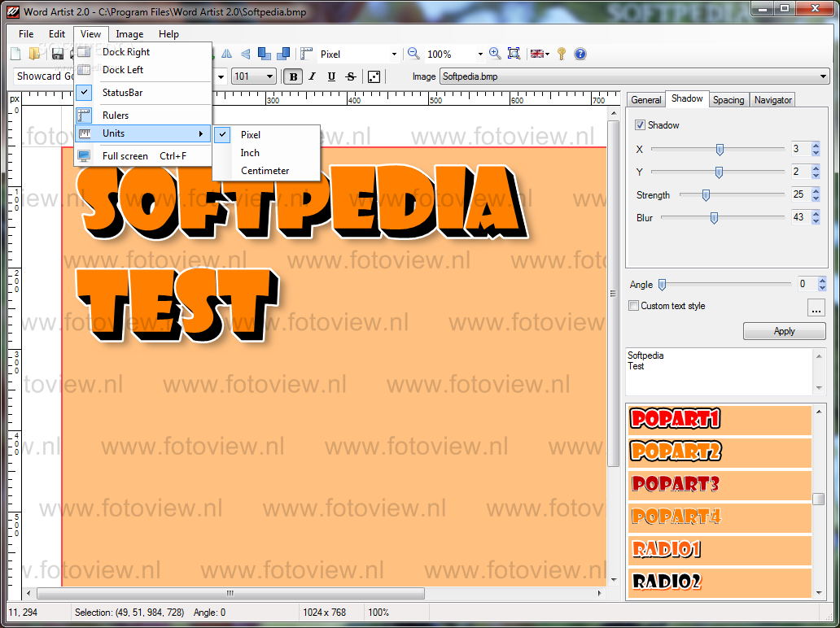840x628 pixels.
Task: Click the blue help question mark icon
Action: [580, 54]
